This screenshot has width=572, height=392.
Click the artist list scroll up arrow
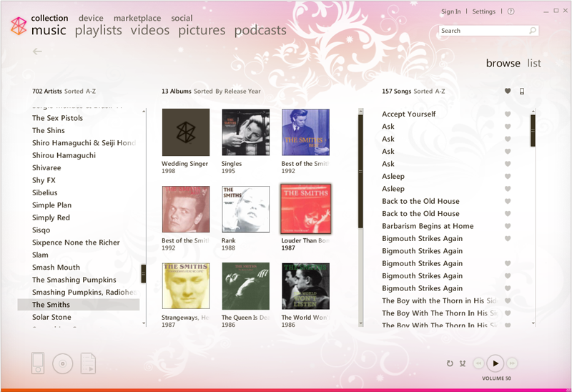click(144, 111)
